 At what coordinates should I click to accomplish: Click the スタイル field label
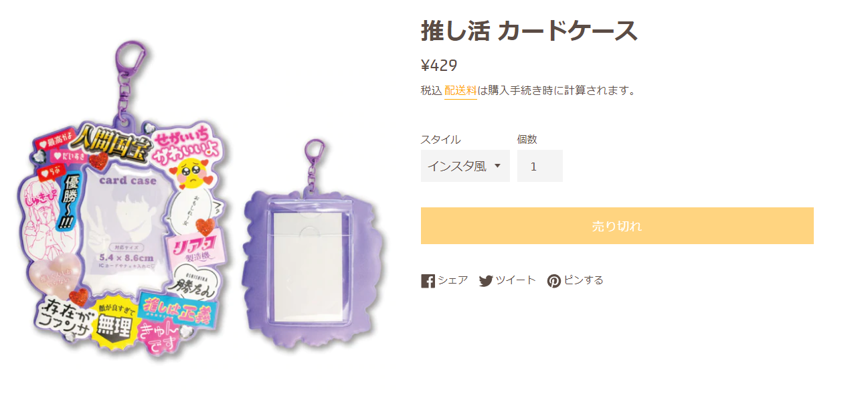tap(440, 139)
